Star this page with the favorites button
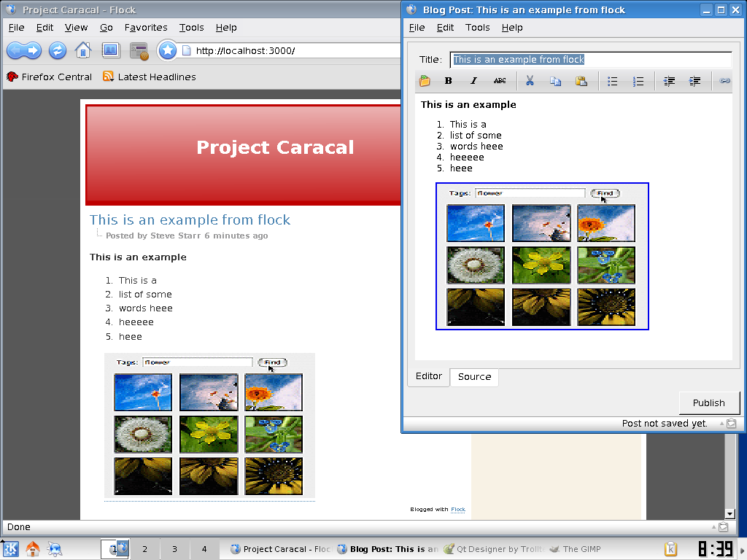Image resolution: width=747 pixels, height=560 pixels. [x=168, y=50]
